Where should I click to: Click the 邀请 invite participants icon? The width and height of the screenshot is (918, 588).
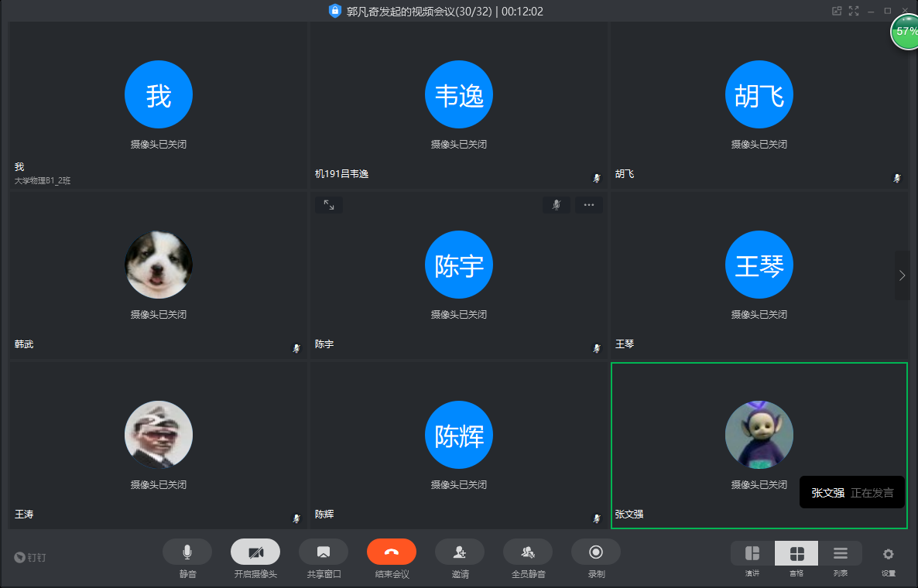460,552
